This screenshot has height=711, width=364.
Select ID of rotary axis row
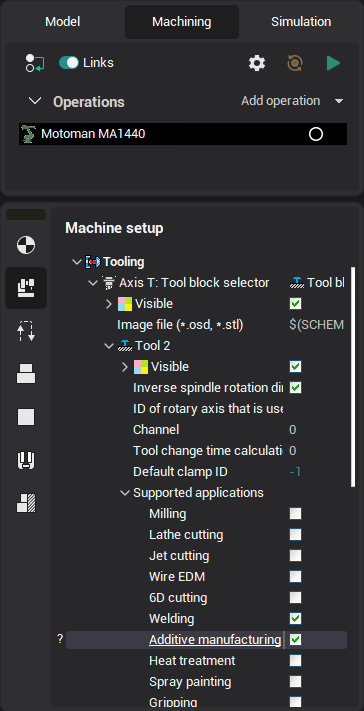coord(208,409)
